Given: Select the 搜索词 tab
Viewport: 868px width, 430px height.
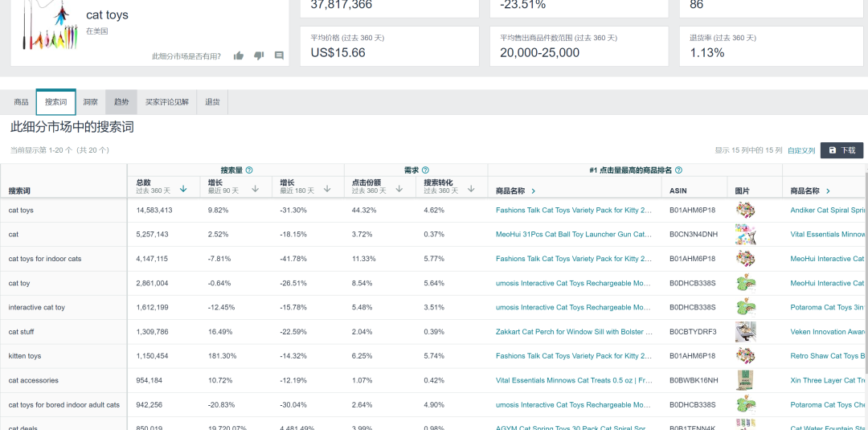Looking at the screenshot, I should coord(56,102).
